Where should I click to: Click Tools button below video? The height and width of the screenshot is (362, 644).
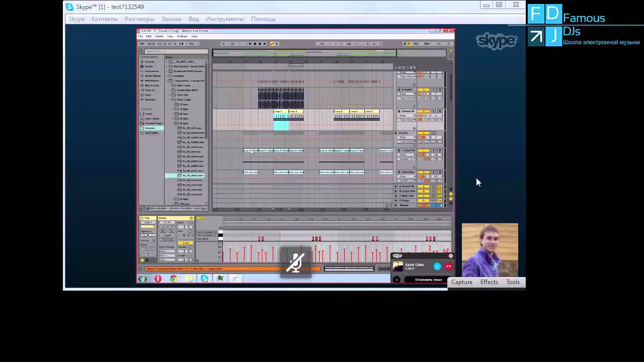click(513, 282)
